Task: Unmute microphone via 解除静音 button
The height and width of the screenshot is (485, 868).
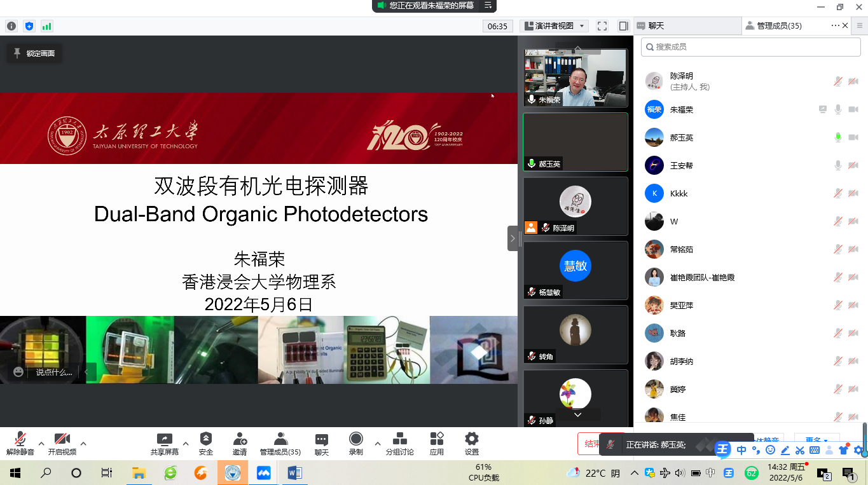Action: [20, 439]
